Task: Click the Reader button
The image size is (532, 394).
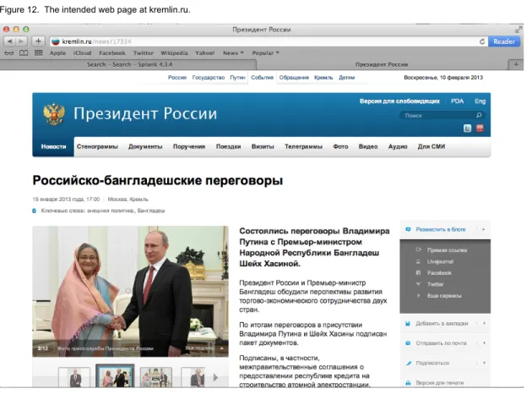Action: coord(504,41)
